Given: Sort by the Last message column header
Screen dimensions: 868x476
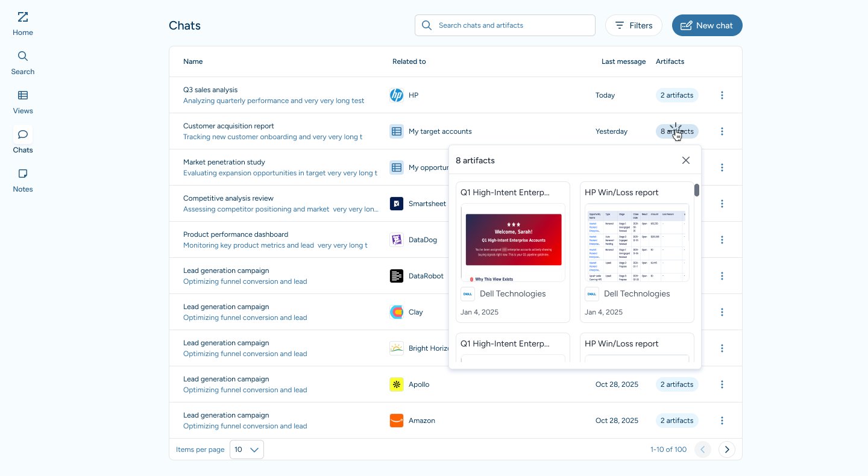Looking at the screenshot, I should pyautogui.click(x=623, y=61).
